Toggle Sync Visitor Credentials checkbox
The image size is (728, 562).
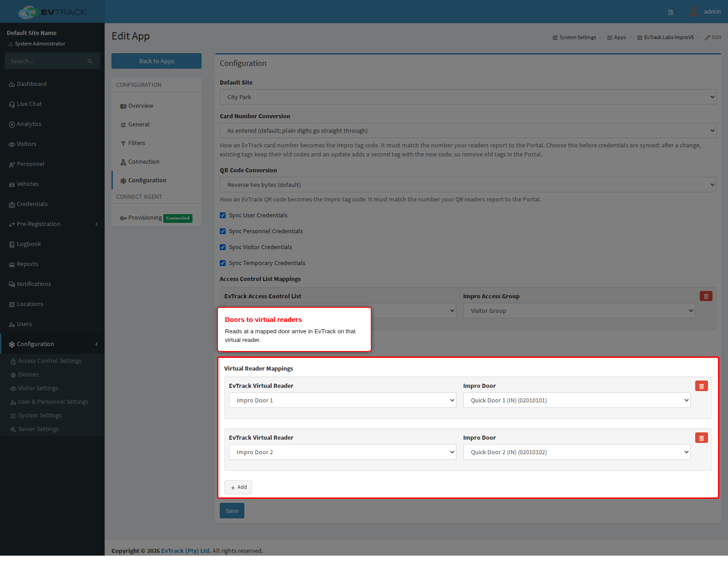[223, 247]
